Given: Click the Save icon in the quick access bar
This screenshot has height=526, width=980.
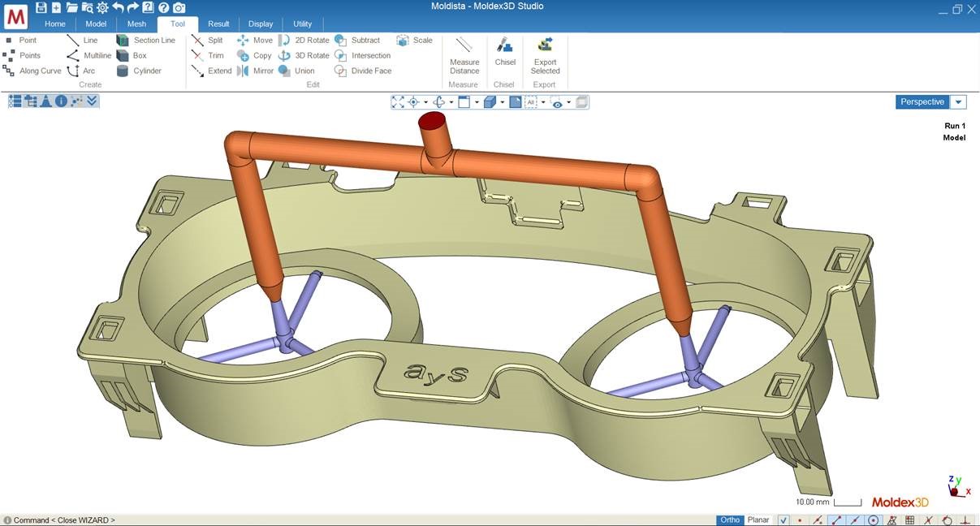Looking at the screenshot, I should pyautogui.click(x=41, y=7).
